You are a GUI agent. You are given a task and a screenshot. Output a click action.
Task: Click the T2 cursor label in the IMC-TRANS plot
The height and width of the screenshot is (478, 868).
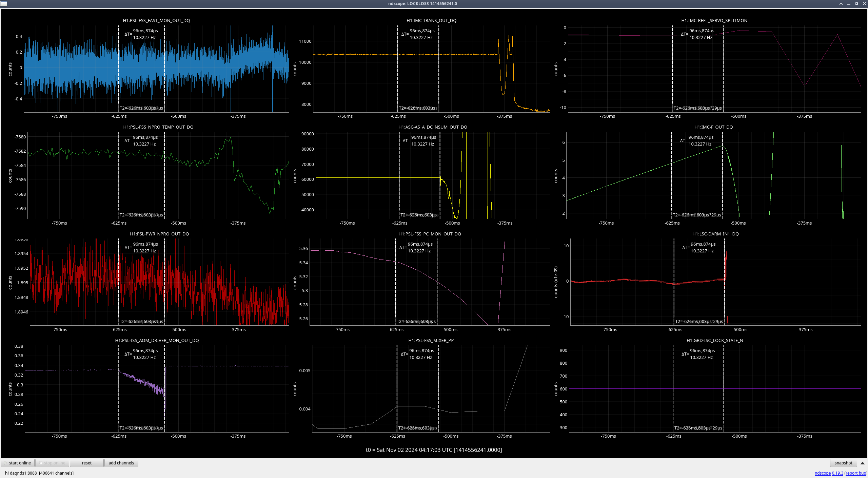(418, 108)
